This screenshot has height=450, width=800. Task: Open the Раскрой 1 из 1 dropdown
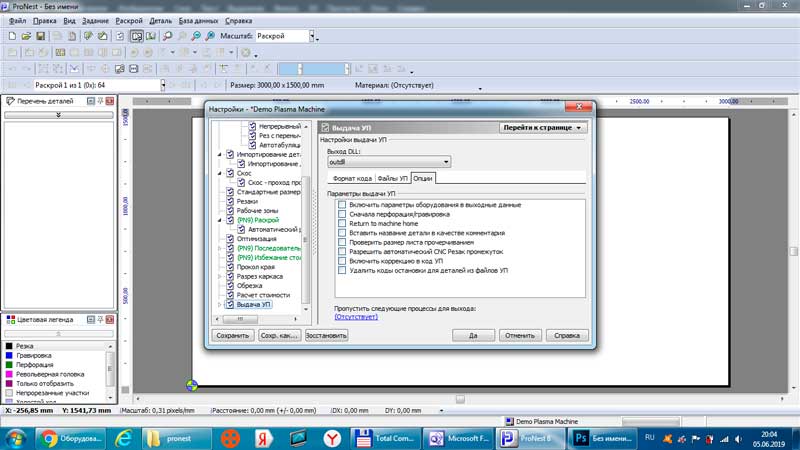(163, 85)
